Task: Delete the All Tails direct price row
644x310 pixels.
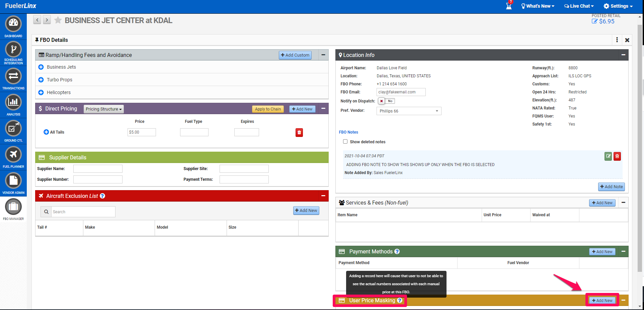Action: coord(299,133)
